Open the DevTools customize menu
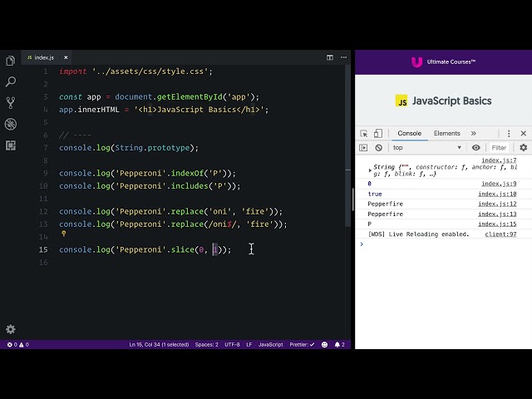The height and width of the screenshot is (399, 532). coord(509,133)
